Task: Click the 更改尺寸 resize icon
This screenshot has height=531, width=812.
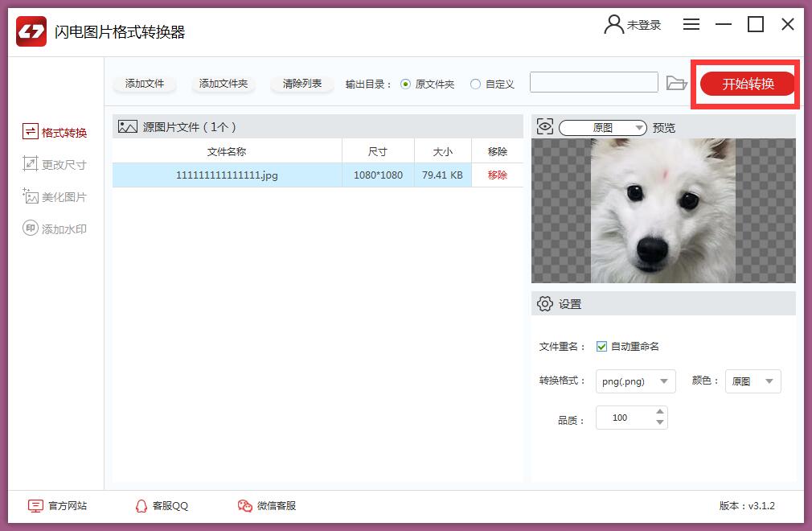Action: 30,163
